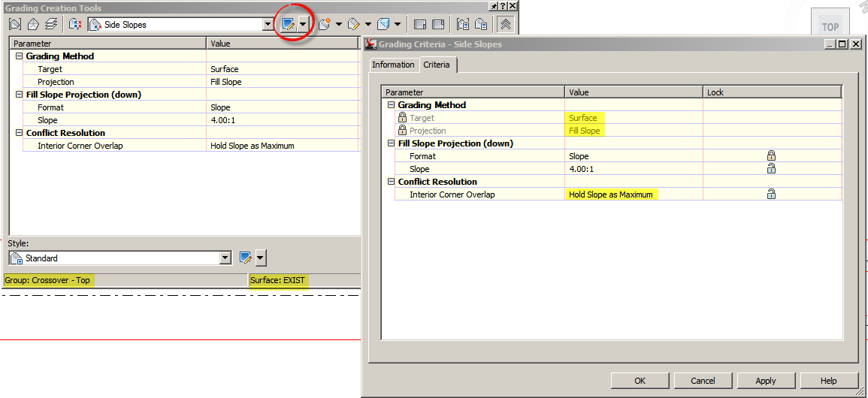Click the Edit Grading tool icon

coord(354,24)
